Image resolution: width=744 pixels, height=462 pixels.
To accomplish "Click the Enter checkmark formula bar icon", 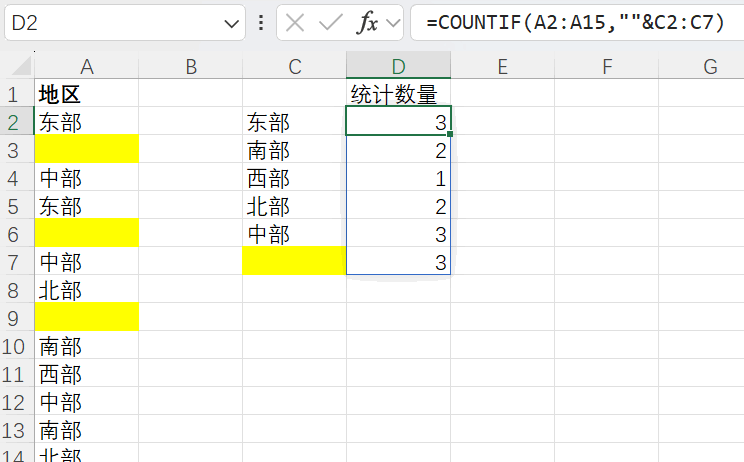I will pyautogui.click(x=331, y=22).
